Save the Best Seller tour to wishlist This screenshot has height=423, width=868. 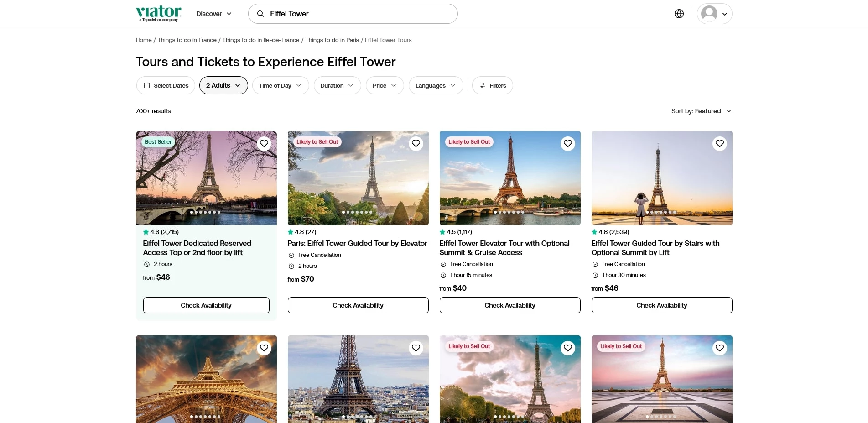pos(264,144)
